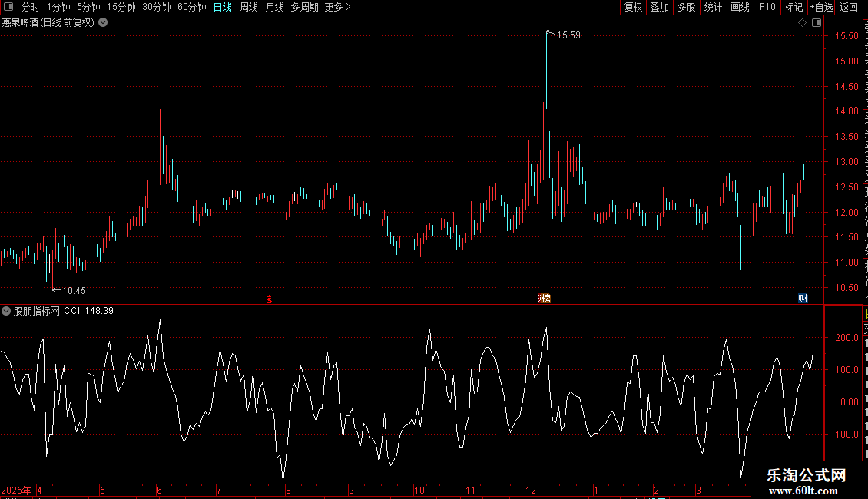Click the diamond icon above the chart
Viewport: 868px width, 499px height.
tap(802, 23)
